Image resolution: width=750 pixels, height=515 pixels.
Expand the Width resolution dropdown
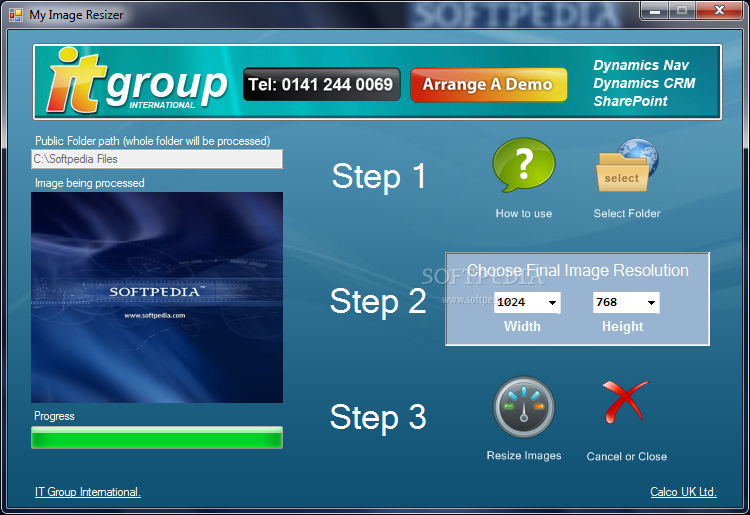coord(552,303)
